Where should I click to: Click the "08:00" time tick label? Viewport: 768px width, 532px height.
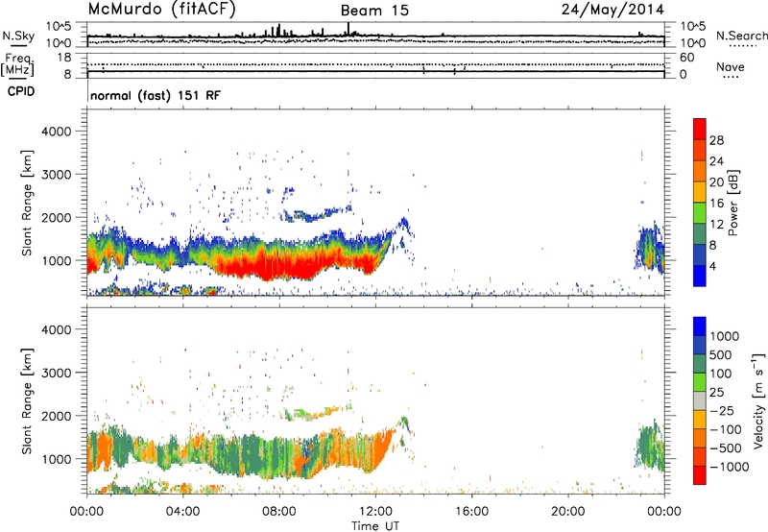coord(278,512)
